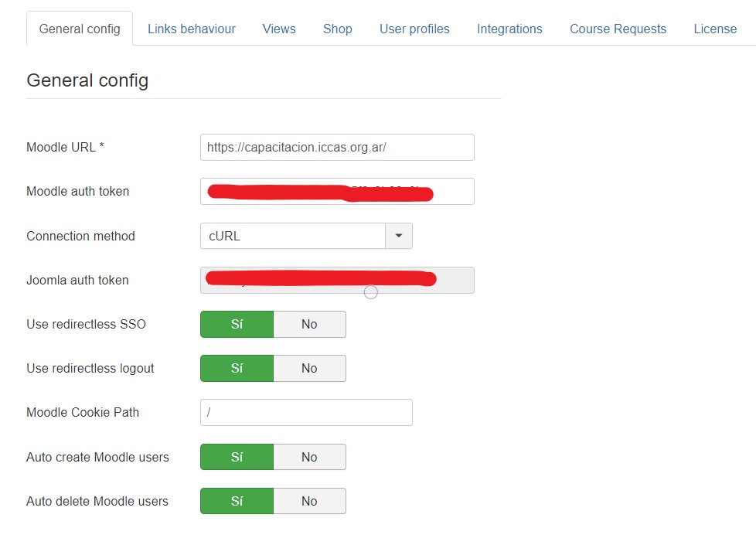Choose Sí for Use redirectless logout

point(237,368)
